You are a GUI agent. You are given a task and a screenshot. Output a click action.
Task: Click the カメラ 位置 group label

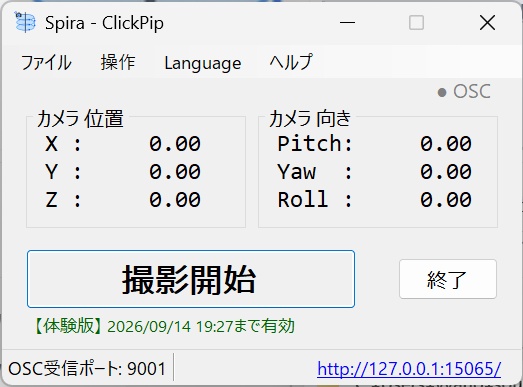coord(80,118)
